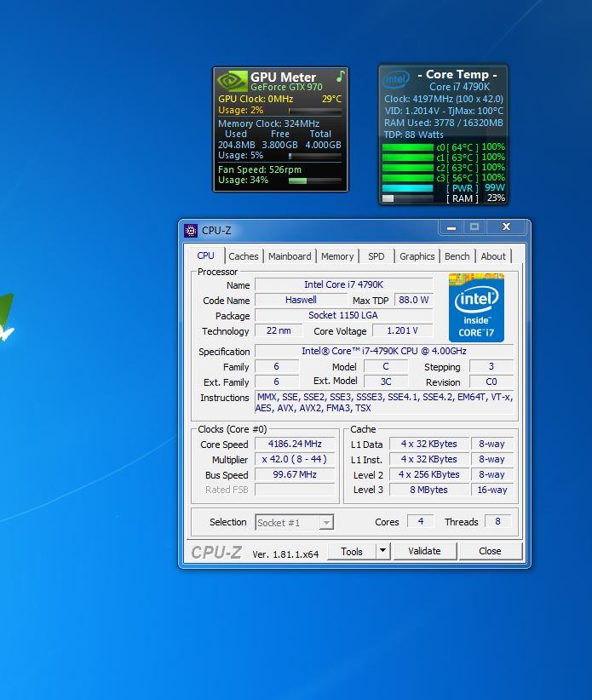This screenshot has width=592, height=700.
Task: Click the GPU Usage 2% bar
Action: pyautogui.click(x=315, y=110)
